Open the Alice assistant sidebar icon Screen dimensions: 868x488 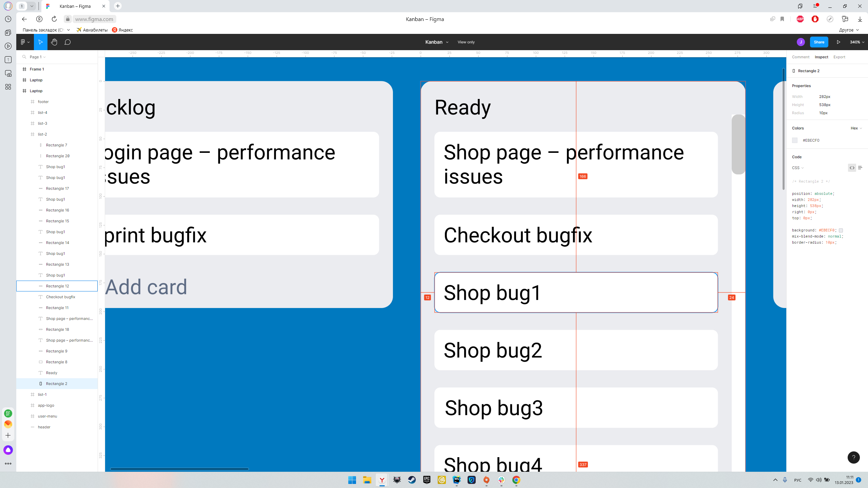8,450
